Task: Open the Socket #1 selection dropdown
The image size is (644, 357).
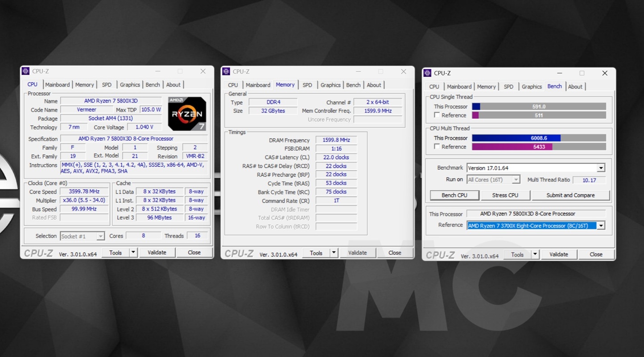Action: pyautogui.click(x=100, y=236)
